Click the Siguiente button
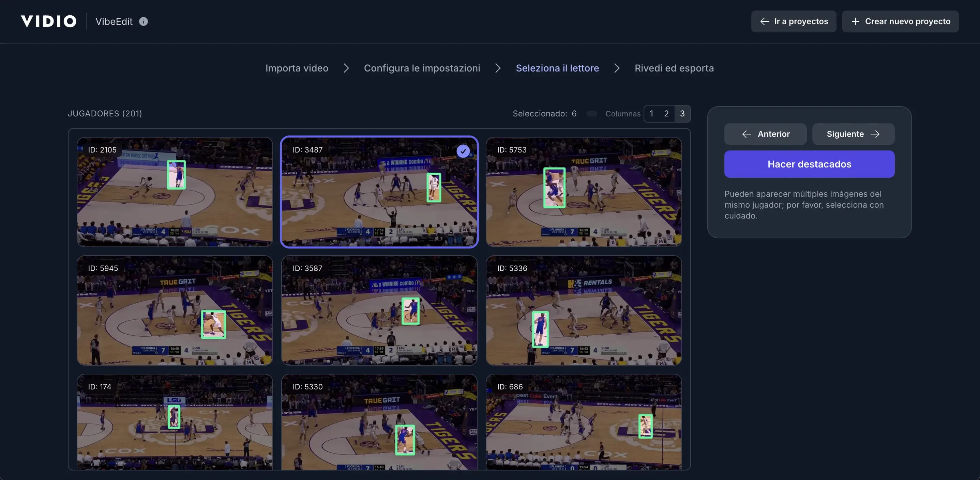Viewport: 980px width, 480px height. click(853, 134)
